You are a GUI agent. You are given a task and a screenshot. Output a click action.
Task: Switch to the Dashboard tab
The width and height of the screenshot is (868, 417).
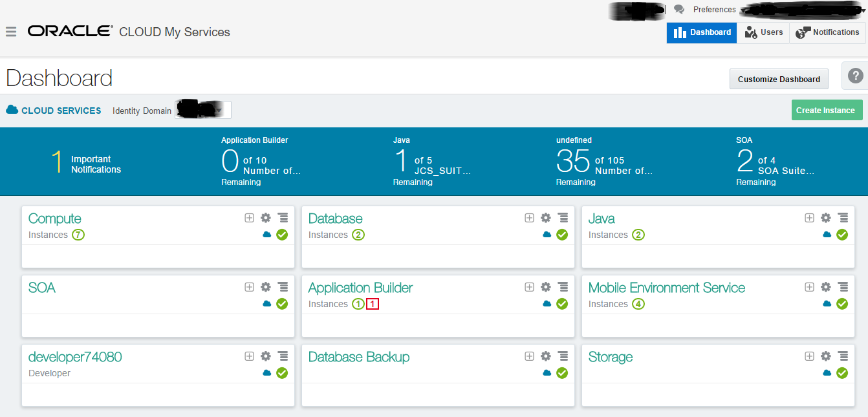(x=701, y=32)
